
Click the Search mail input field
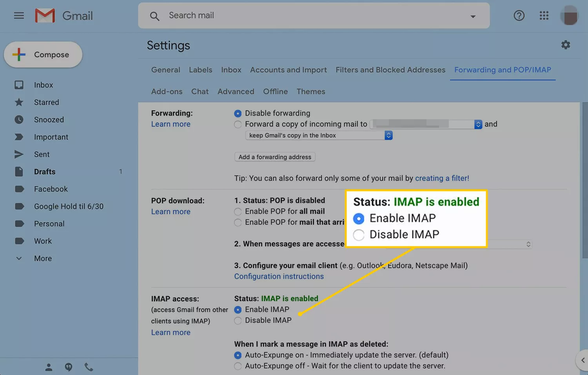pyautogui.click(x=306, y=16)
